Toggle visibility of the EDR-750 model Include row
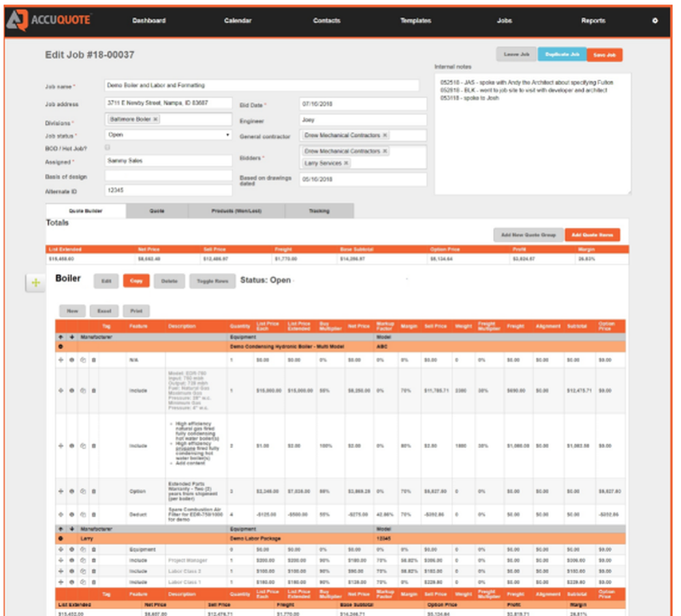This screenshot has width=681, height=616. click(x=72, y=391)
